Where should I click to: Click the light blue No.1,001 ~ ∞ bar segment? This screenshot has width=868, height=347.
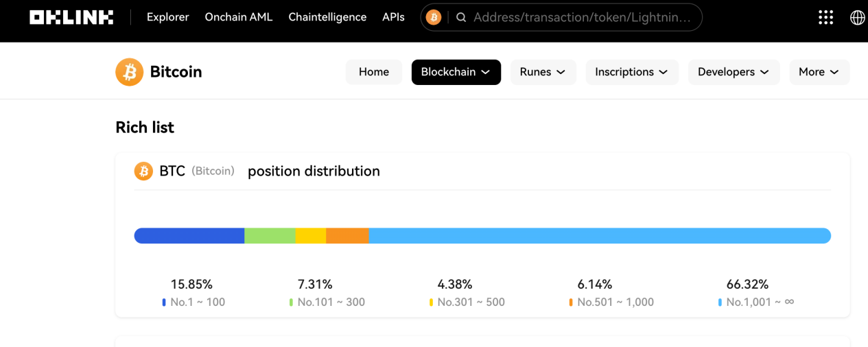(x=599, y=236)
